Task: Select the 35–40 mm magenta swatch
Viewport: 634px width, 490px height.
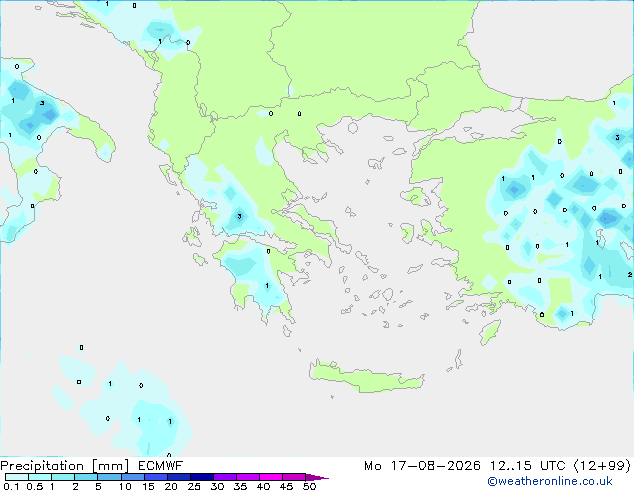Action: click(248, 477)
